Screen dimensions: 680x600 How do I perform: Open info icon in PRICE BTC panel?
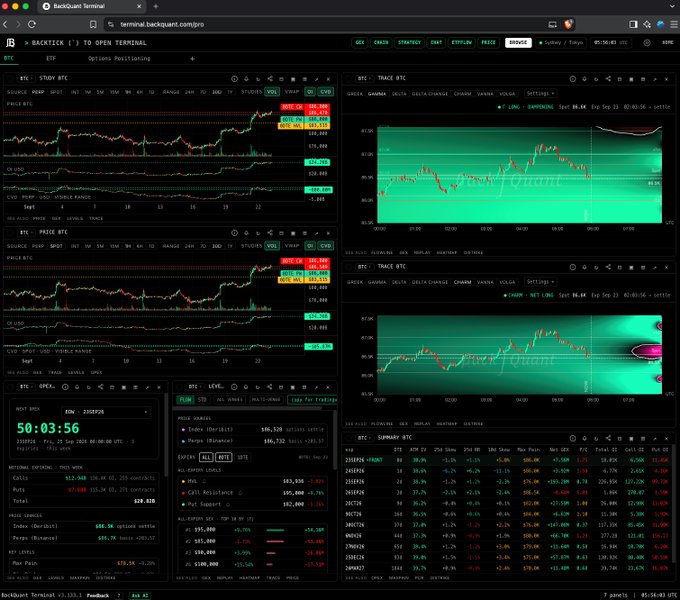[234, 233]
